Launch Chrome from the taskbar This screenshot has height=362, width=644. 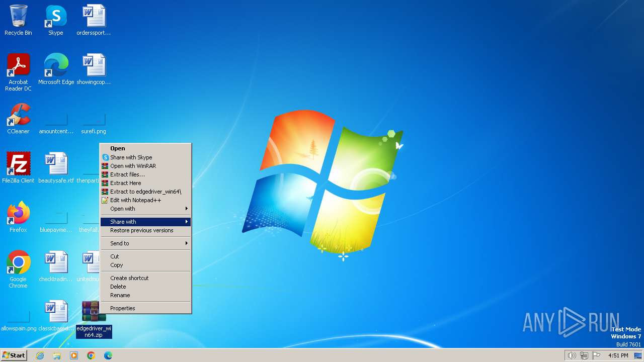[91, 355]
